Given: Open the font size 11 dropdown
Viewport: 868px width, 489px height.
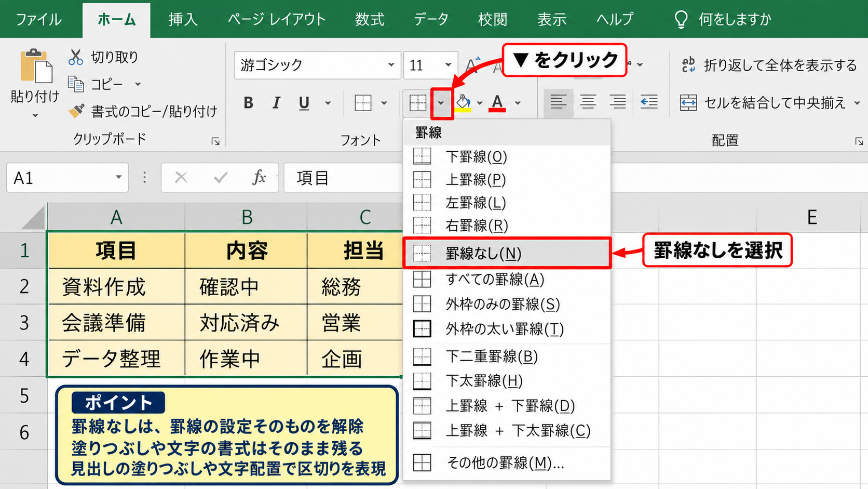Looking at the screenshot, I should click(x=448, y=65).
